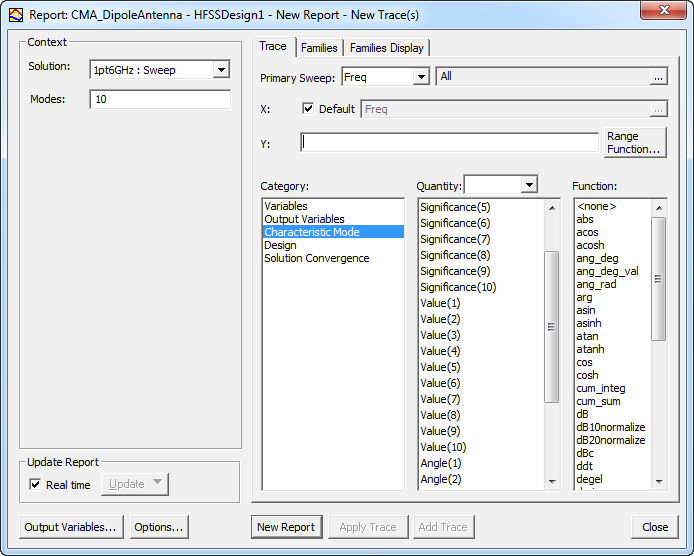Switch to the Families tab
Screen dimensions: 694x556
pos(319,48)
